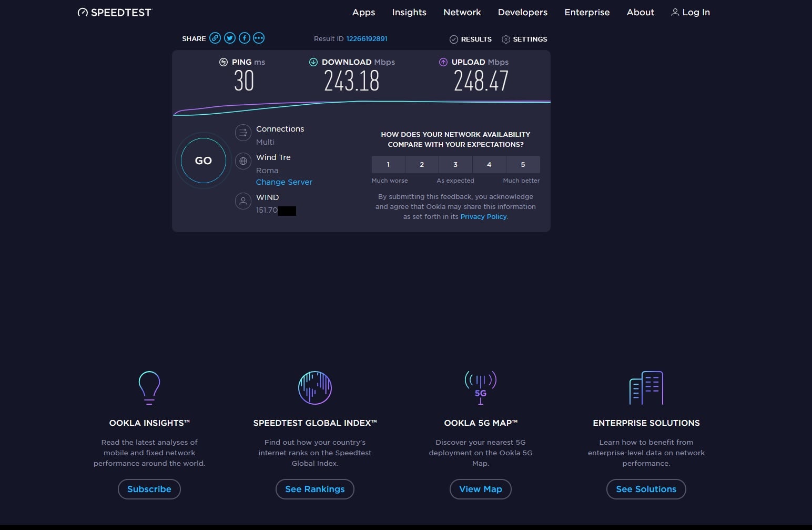This screenshot has width=812, height=530.
Task: Click the Change Server link
Action: pyautogui.click(x=284, y=182)
